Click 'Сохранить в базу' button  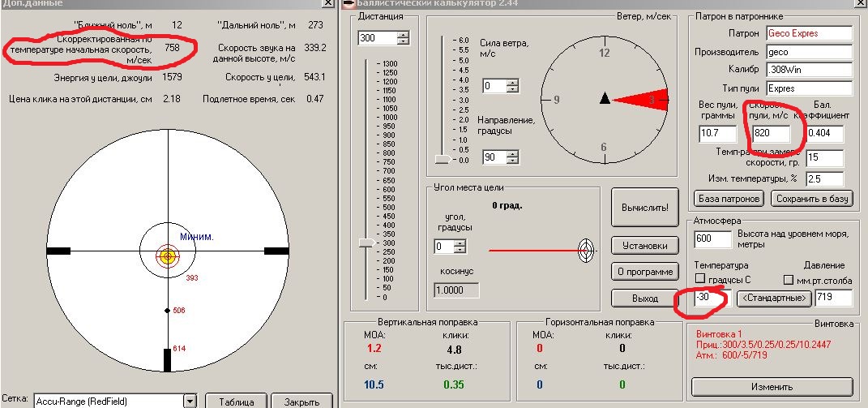pos(812,198)
